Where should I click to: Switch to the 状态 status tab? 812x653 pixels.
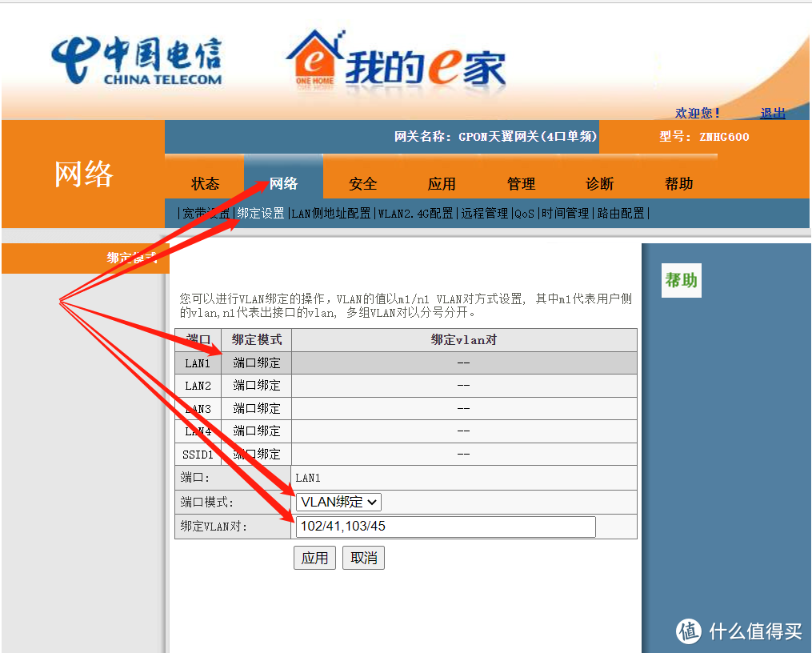pos(205,183)
